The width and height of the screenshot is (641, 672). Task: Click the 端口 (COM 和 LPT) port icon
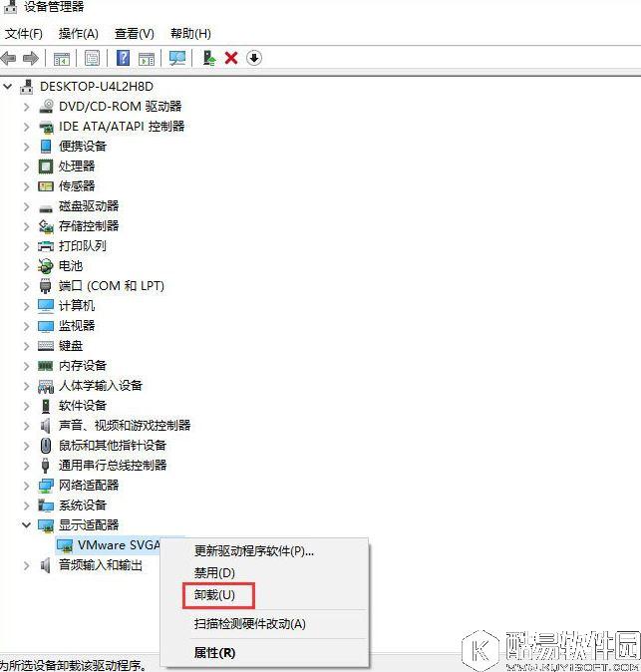(x=46, y=286)
